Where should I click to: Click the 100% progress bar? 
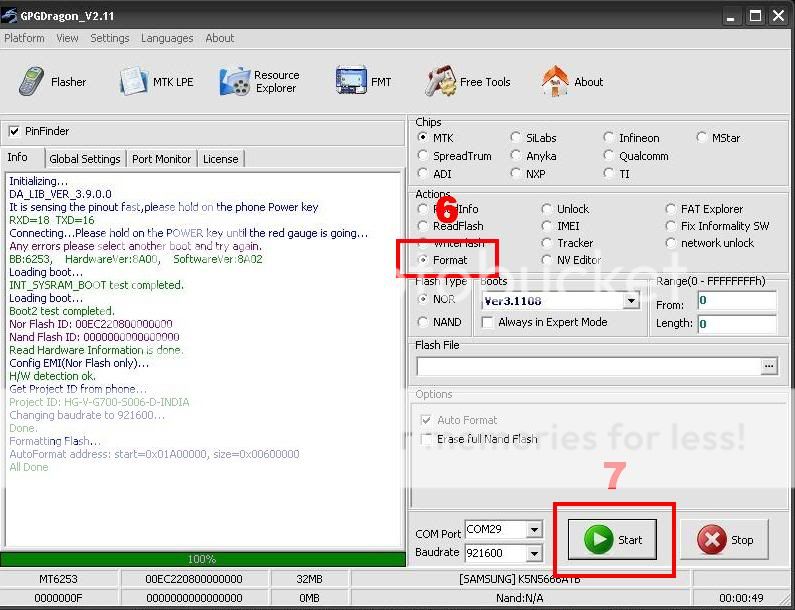tap(202, 559)
